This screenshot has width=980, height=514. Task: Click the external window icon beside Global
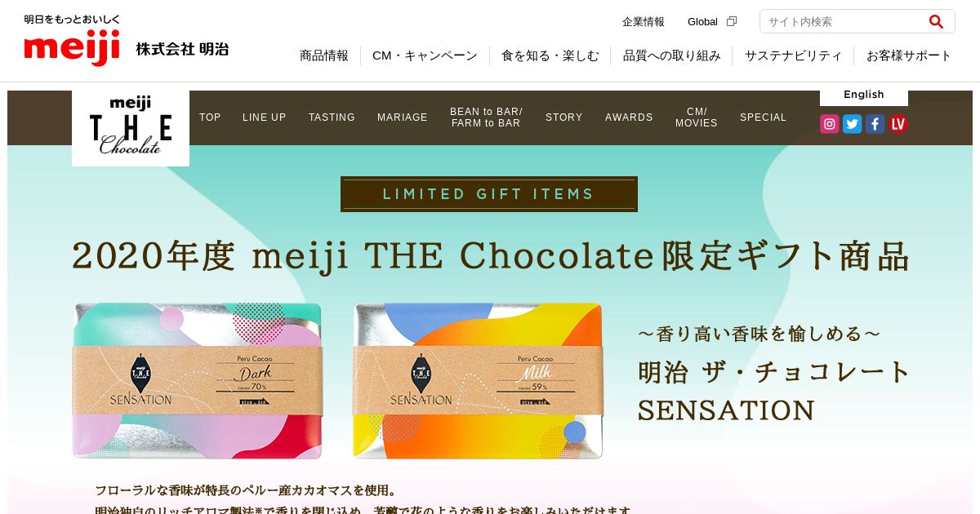(732, 21)
